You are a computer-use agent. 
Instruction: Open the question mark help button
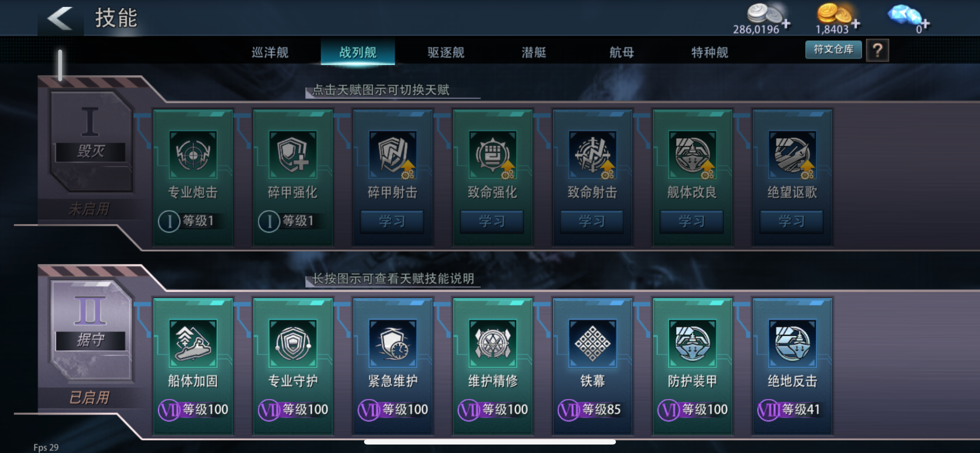(x=877, y=50)
